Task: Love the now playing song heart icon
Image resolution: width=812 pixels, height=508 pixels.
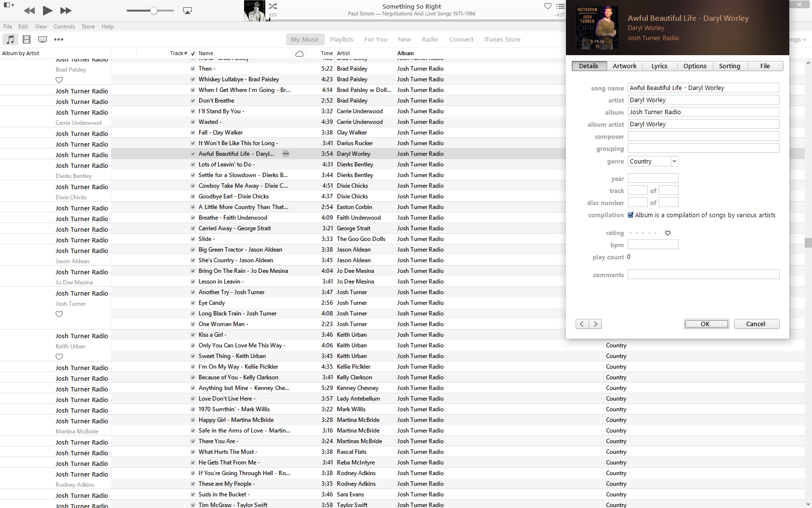Action: pyautogui.click(x=548, y=6)
